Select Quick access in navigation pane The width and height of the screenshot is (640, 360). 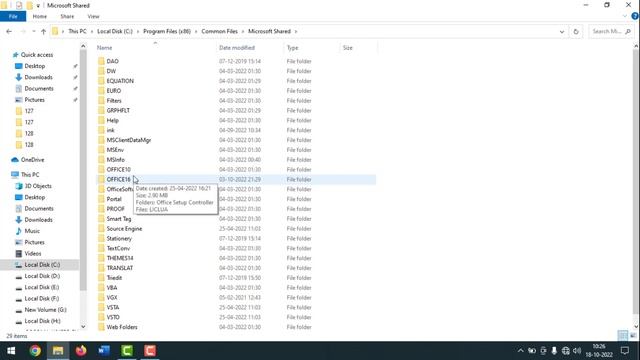pos(37,55)
